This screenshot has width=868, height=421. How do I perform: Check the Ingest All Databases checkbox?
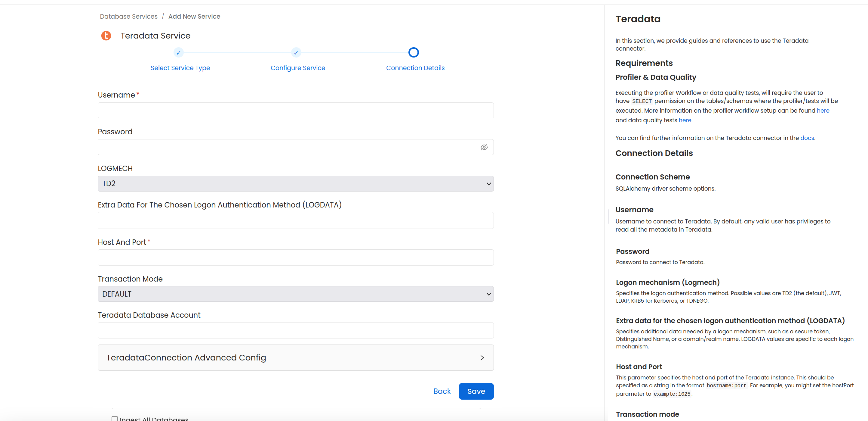[x=115, y=418]
